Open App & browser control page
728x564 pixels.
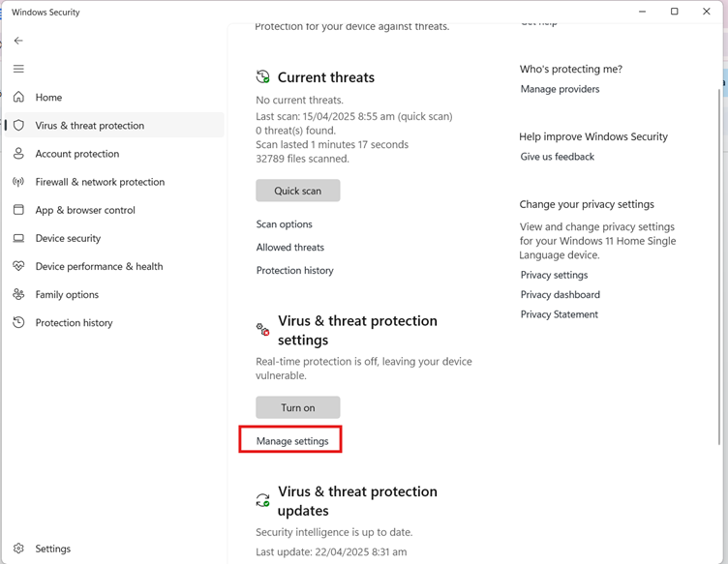(114, 210)
